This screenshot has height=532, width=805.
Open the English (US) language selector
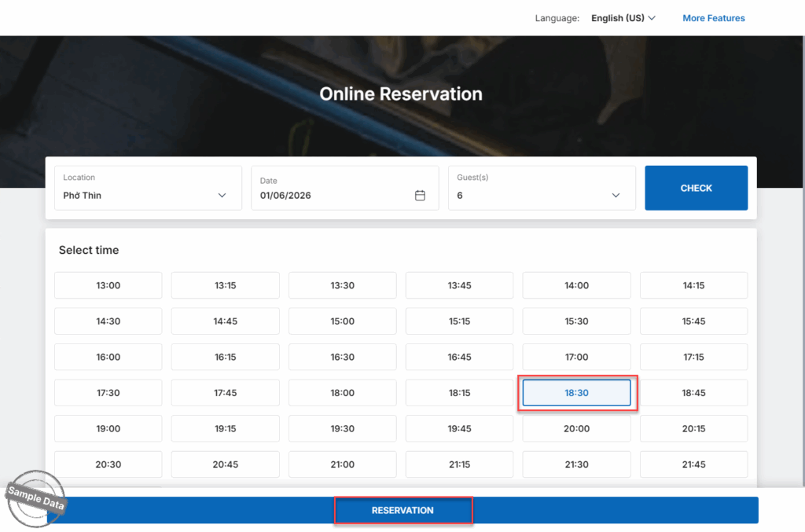pos(623,18)
